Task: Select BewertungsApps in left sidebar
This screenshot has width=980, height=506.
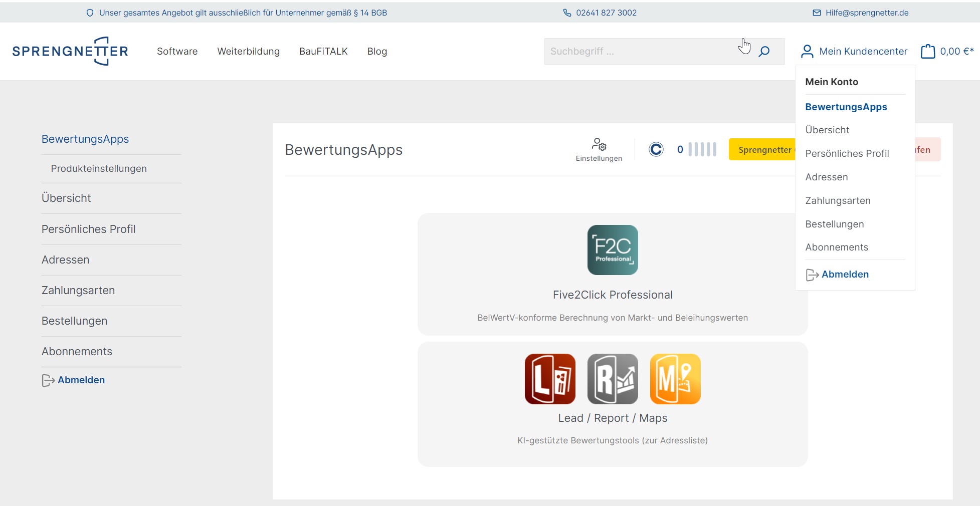Action: 85,139
